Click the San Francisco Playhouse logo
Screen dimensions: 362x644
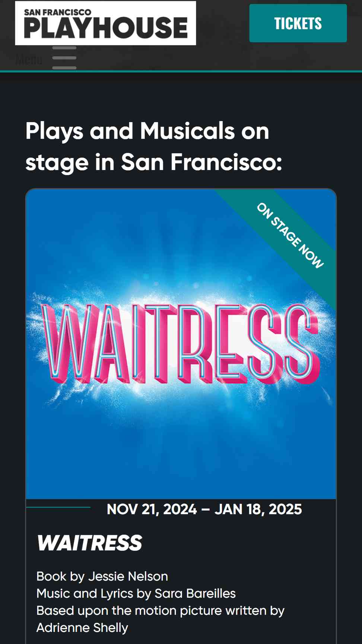[105, 23]
